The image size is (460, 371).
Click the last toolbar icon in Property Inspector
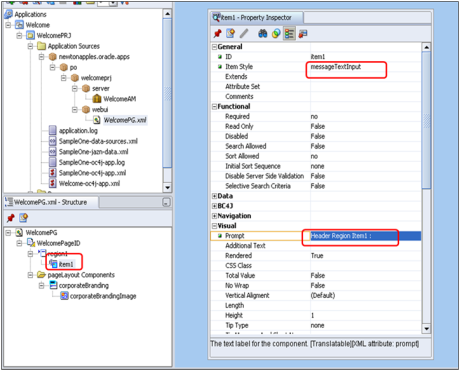(x=303, y=34)
